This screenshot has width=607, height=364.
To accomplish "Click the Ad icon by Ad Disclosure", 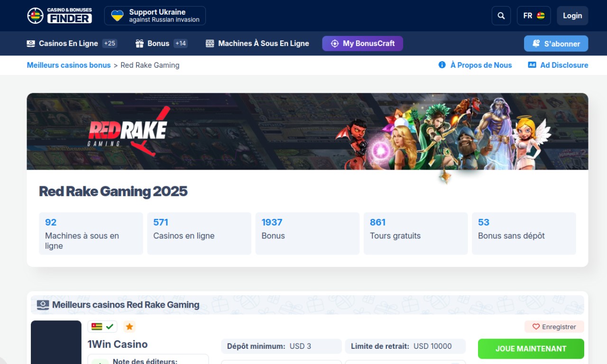I will coord(532,65).
